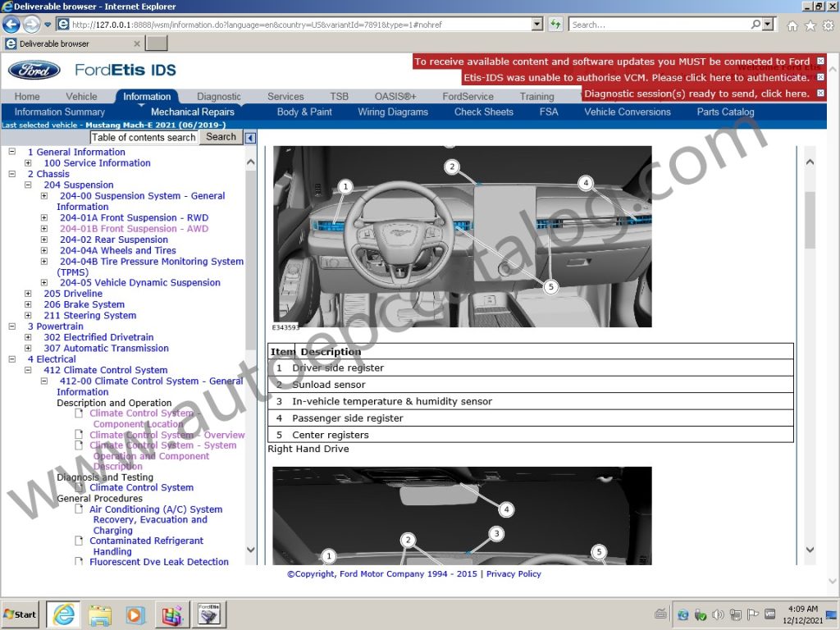Click the Table of contents search field
Viewport: 840px width, 630px height.
144,137
